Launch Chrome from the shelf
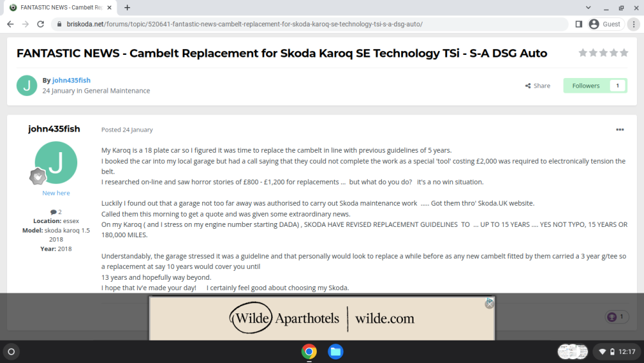 point(309,351)
